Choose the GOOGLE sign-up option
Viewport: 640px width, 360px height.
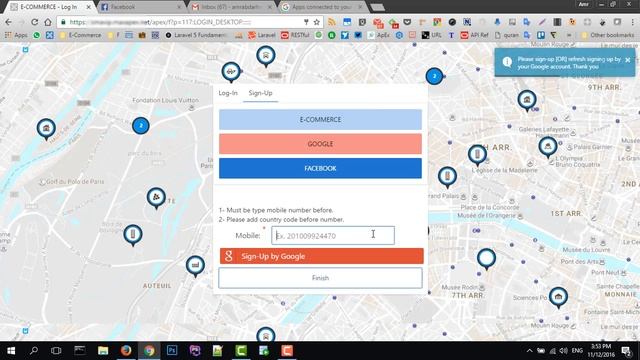(320, 144)
